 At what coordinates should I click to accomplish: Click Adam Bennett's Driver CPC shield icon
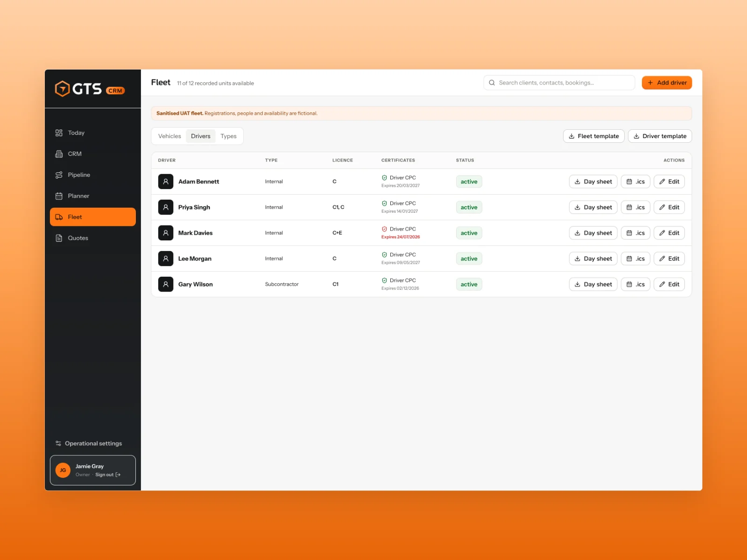(x=384, y=178)
